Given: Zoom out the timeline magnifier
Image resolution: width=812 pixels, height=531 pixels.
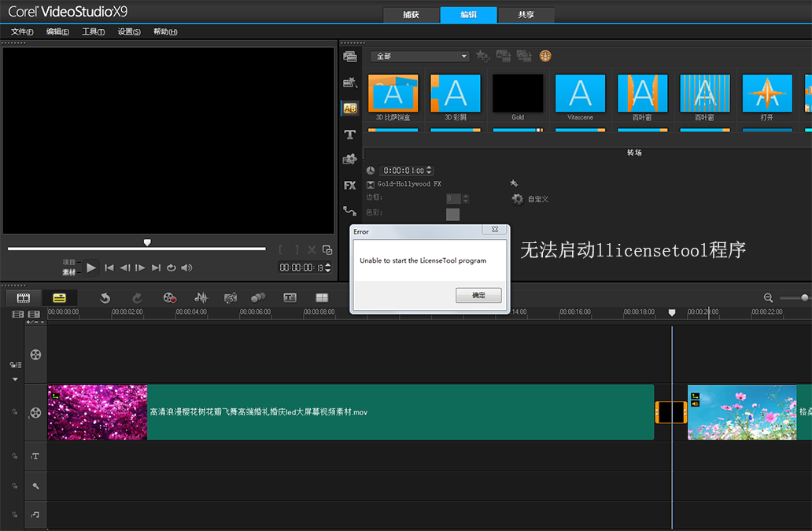Looking at the screenshot, I should pos(769,297).
